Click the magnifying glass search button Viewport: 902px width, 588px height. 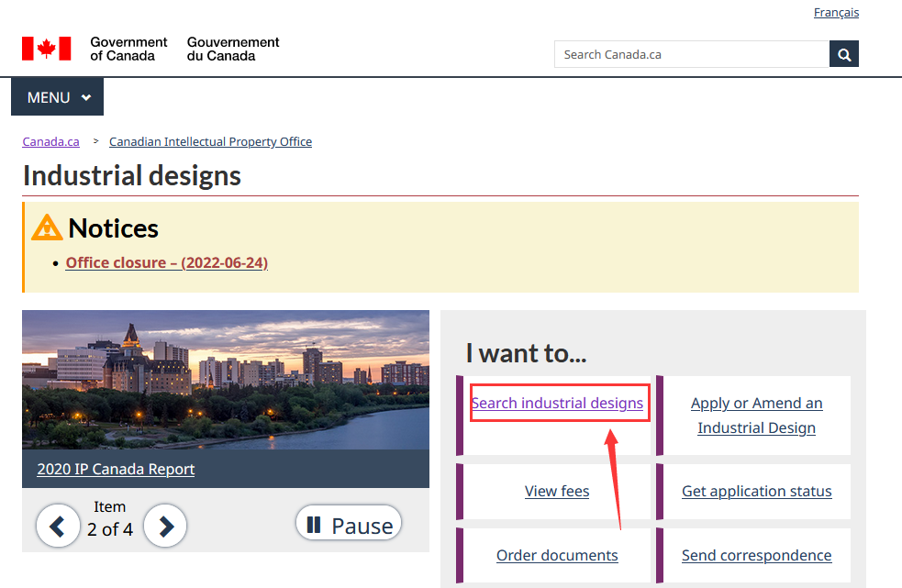(x=843, y=54)
